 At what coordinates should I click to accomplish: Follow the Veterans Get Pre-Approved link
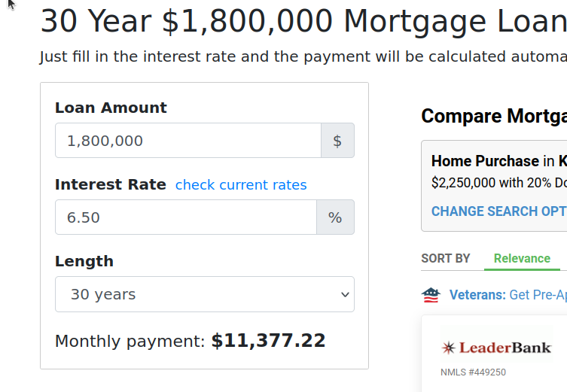point(508,295)
